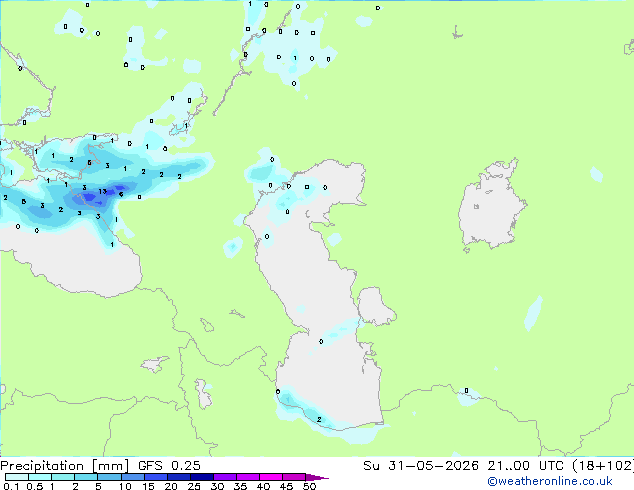Click the "2" value on southern Caspian coast
The width and height of the screenshot is (634, 490).
tap(319, 419)
